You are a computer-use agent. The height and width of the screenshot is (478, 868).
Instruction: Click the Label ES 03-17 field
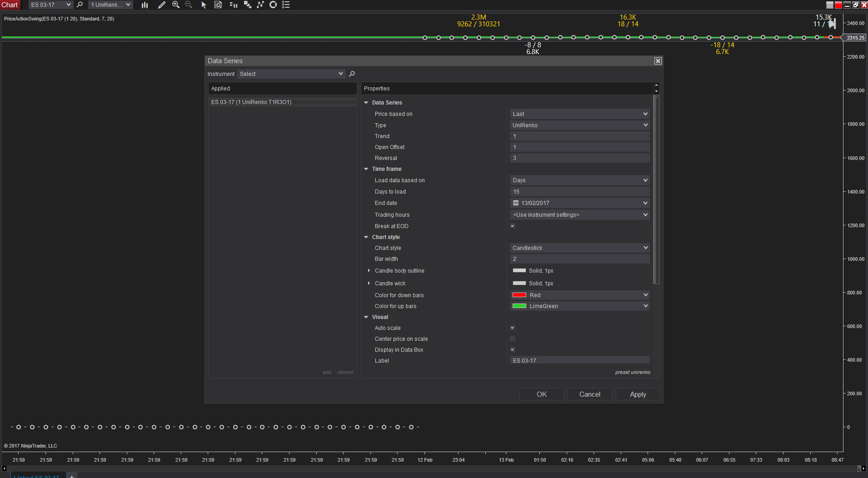[579, 360]
